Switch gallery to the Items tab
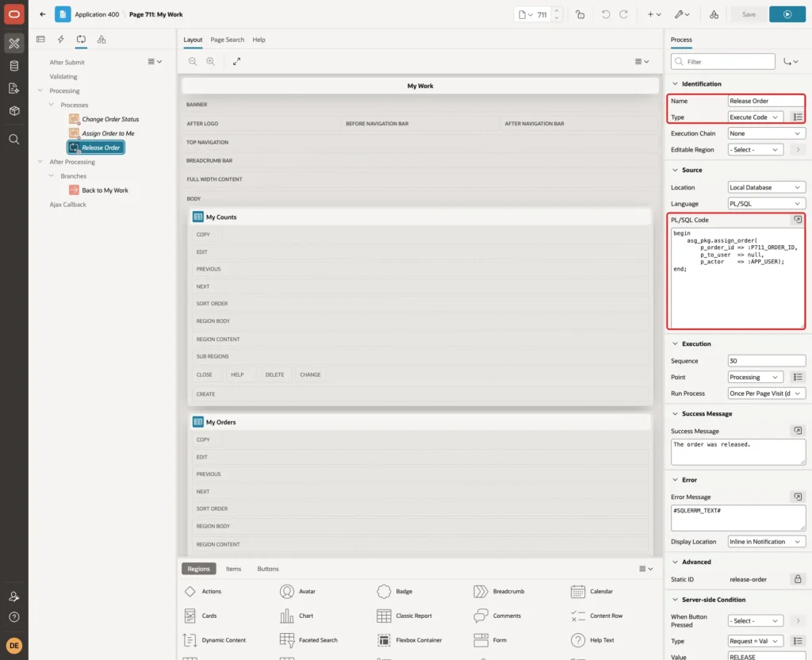 234,568
